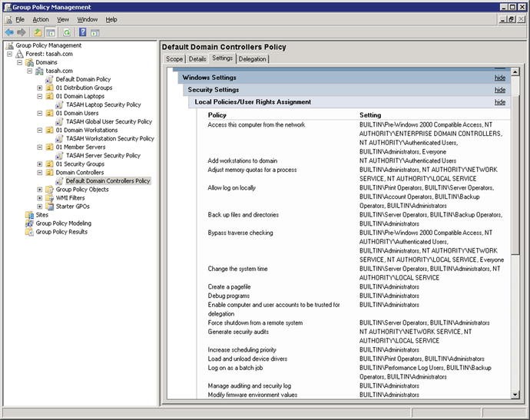This screenshot has width=530, height=420.
Task: Click the Group Policy Objects folder icon
Action: (x=49, y=189)
